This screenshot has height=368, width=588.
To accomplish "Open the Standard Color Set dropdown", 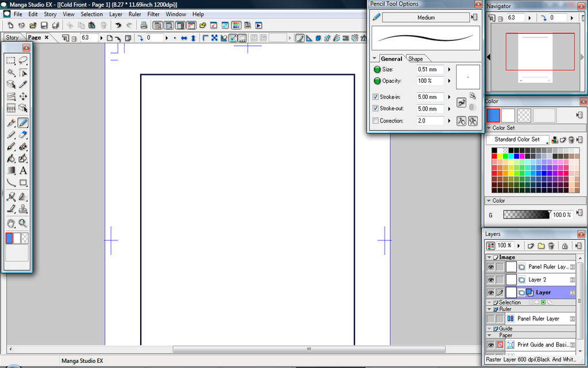I will pyautogui.click(x=517, y=139).
